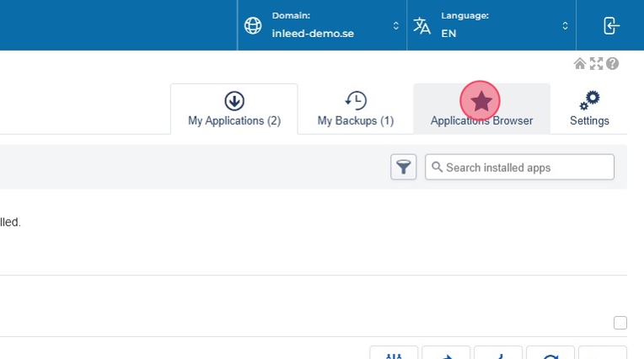Click the logout icon in the header
Screen dimensions: 644x359
[x=611, y=25]
